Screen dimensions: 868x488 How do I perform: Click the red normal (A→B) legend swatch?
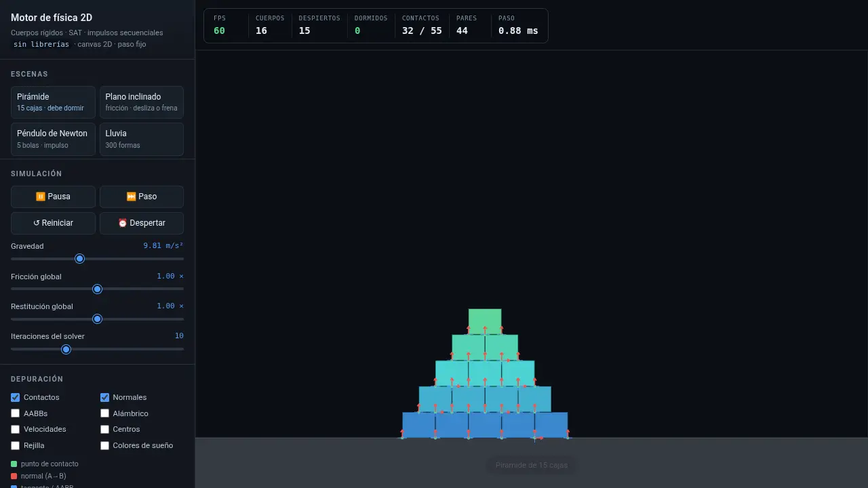tap(14, 476)
